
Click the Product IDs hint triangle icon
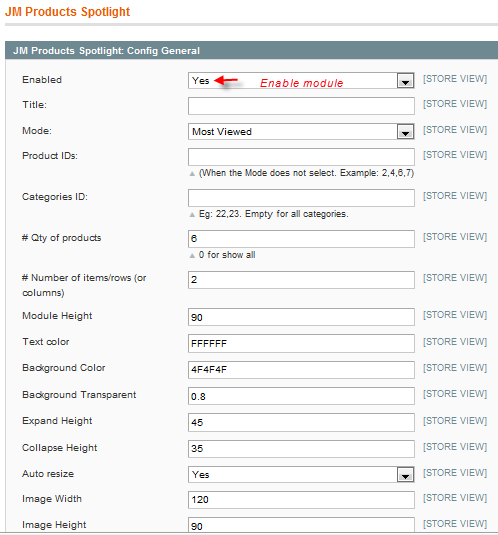point(192,174)
